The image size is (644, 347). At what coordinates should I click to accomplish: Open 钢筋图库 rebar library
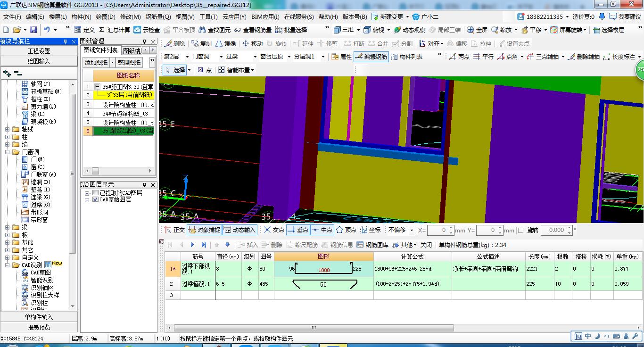[x=373, y=245]
